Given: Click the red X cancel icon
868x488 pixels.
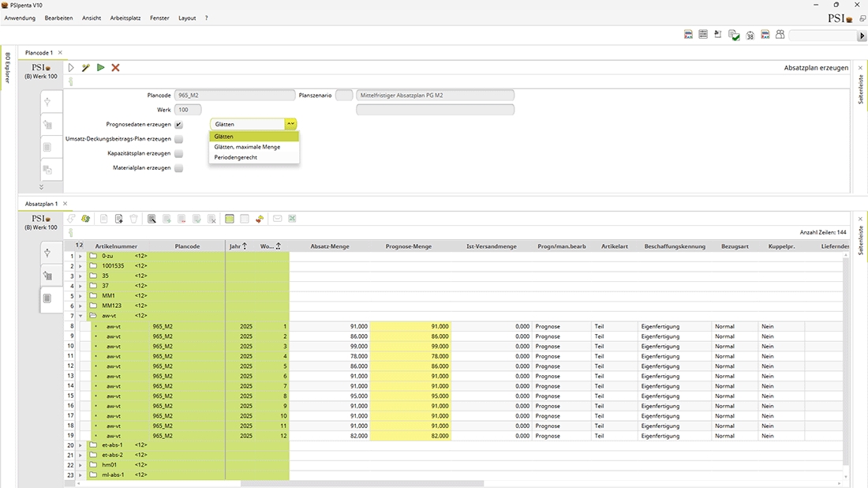Looking at the screenshot, I should coord(115,68).
